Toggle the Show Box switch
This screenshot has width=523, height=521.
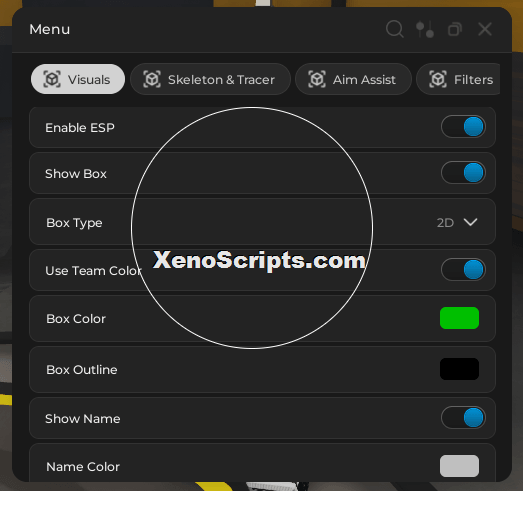463,173
